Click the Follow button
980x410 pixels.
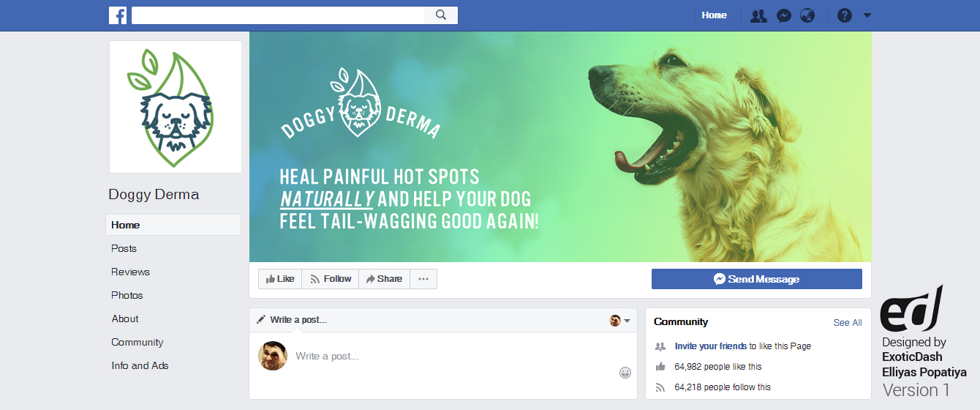coord(331,279)
